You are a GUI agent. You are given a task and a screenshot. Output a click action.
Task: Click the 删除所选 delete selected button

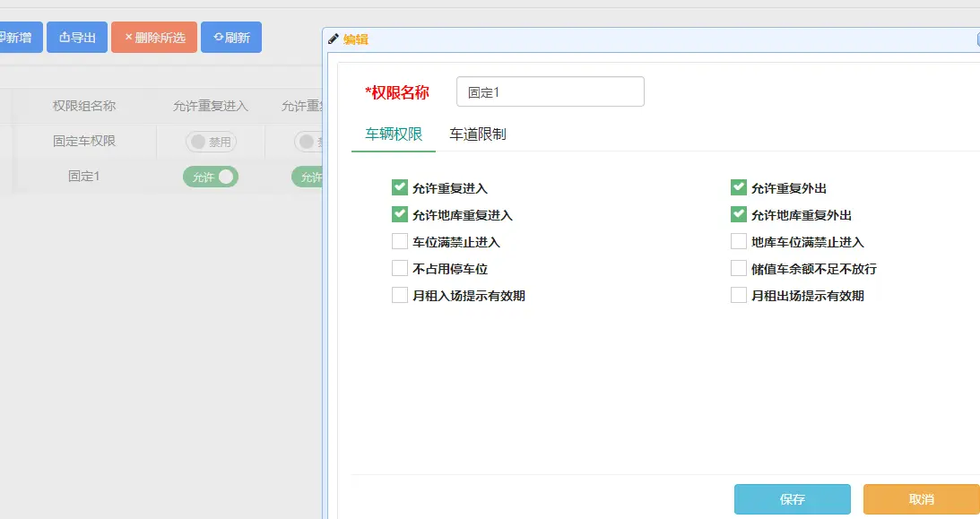pyautogui.click(x=154, y=38)
